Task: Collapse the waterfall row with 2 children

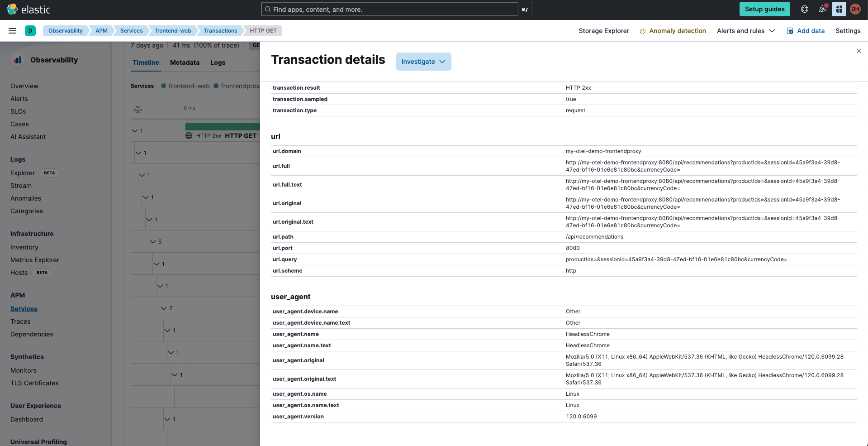Action: 164,308
